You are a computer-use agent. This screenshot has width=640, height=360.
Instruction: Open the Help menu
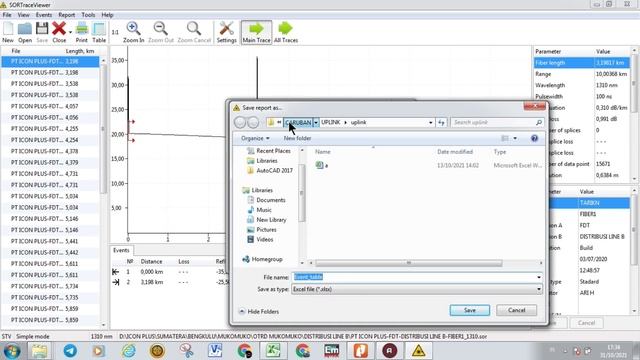pos(107,15)
